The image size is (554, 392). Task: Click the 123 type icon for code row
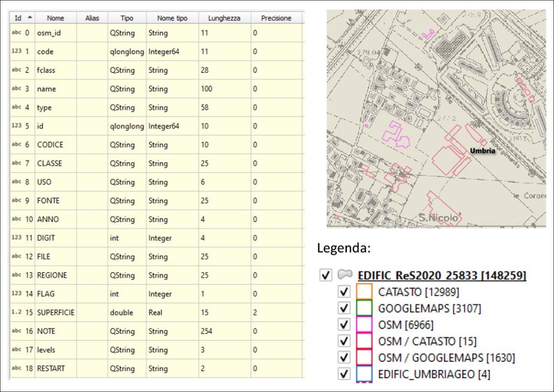click(16, 51)
